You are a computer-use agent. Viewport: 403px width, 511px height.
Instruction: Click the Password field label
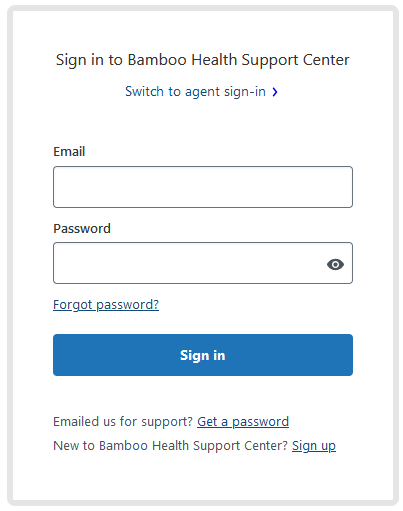(82, 229)
